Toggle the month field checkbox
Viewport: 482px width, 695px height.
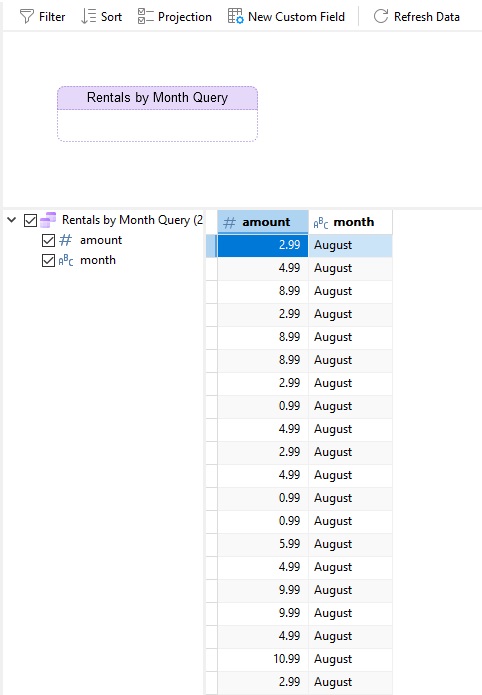click(x=48, y=260)
